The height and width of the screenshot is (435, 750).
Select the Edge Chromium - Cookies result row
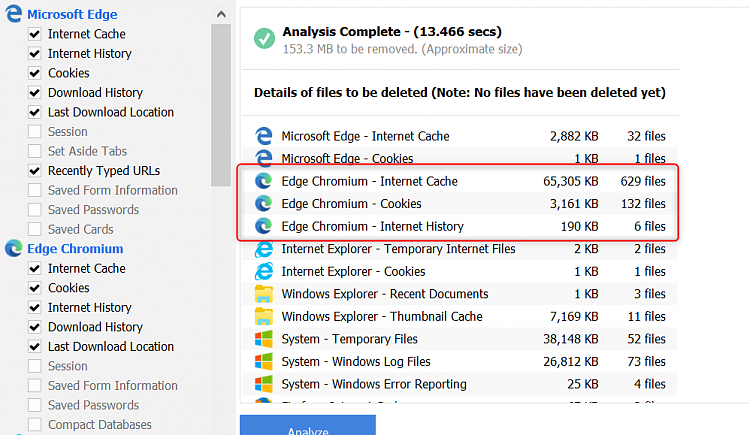point(460,204)
